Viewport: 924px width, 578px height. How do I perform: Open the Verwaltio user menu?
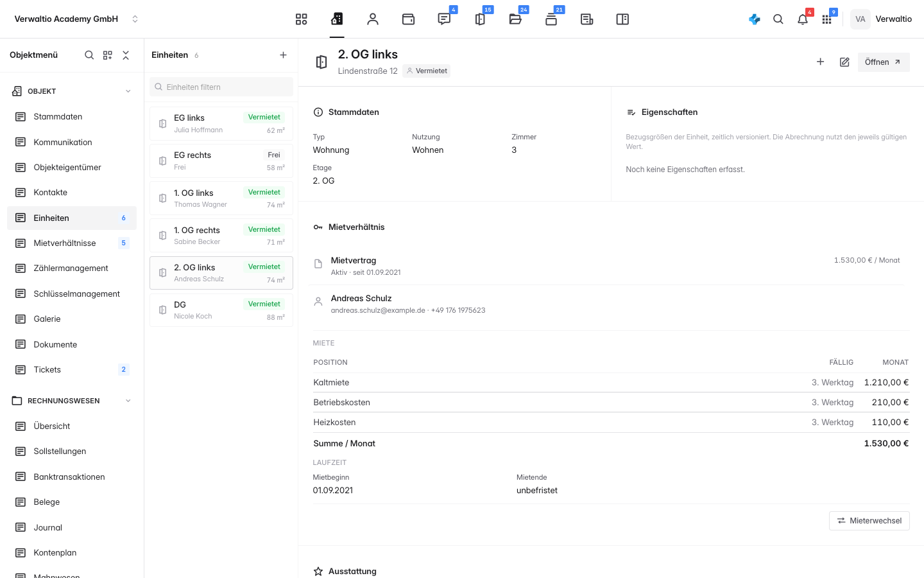click(881, 19)
